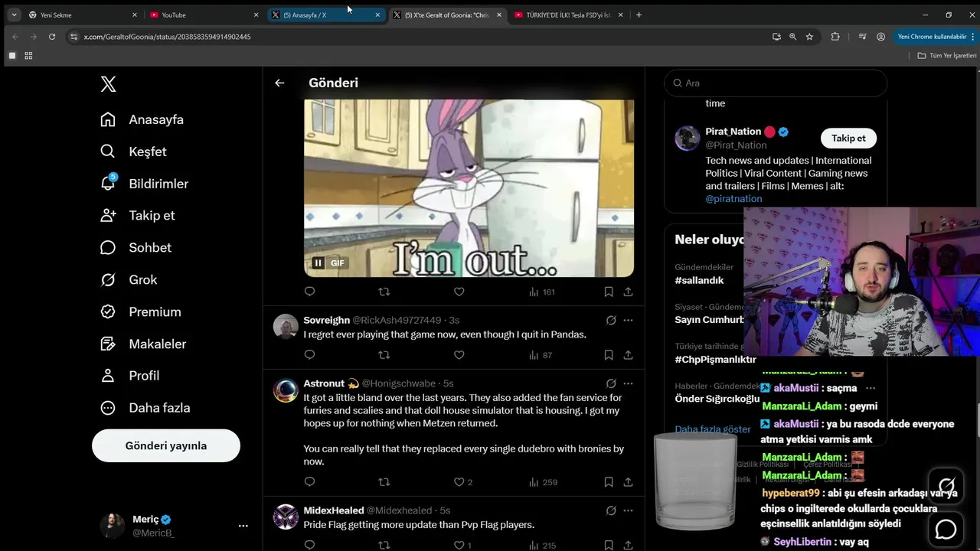This screenshot has width=980, height=551.
Task: Reload the page
Action: coord(52,36)
